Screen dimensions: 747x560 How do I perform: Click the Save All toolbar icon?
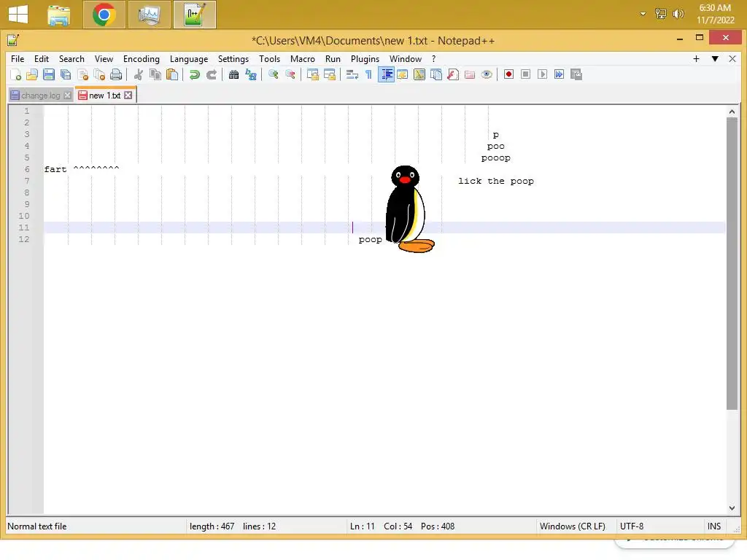66,75
